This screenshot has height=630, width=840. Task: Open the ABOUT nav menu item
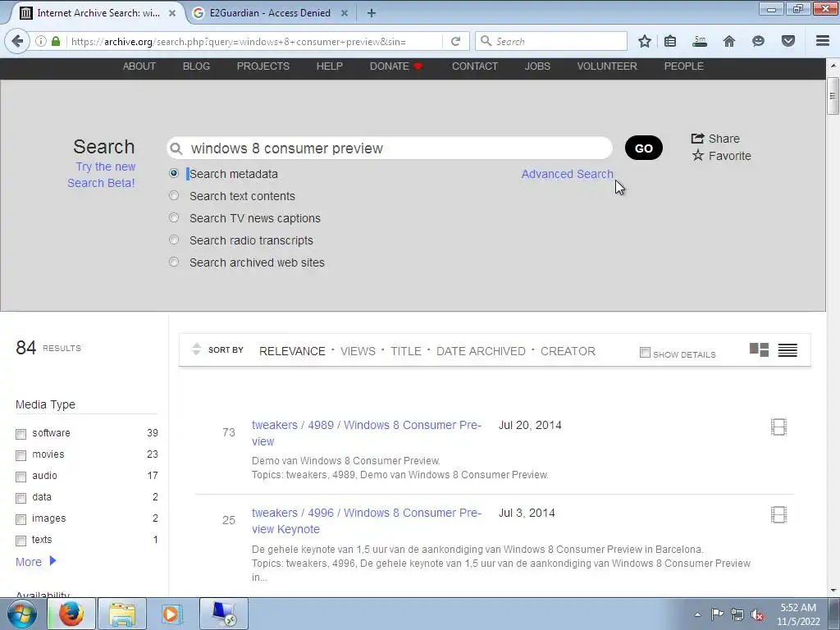tap(139, 66)
